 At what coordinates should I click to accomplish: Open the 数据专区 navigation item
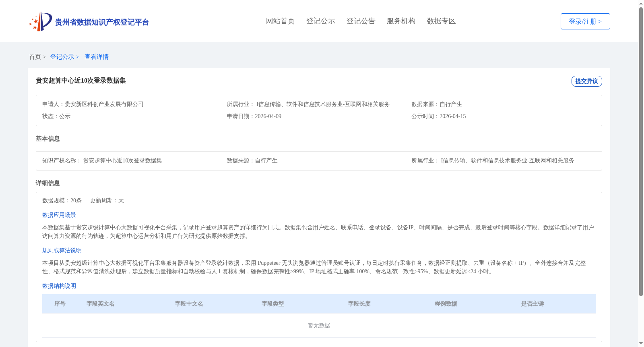click(441, 21)
